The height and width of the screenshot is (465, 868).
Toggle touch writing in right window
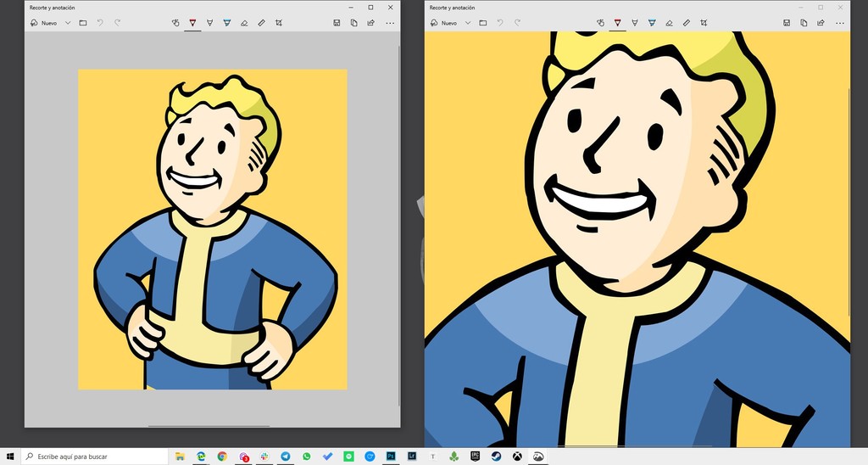tap(601, 23)
